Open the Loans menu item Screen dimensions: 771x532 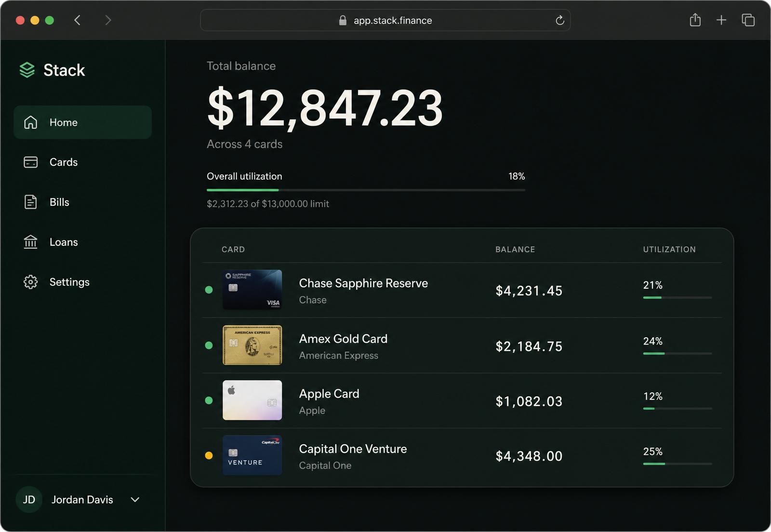coord(82,242)
